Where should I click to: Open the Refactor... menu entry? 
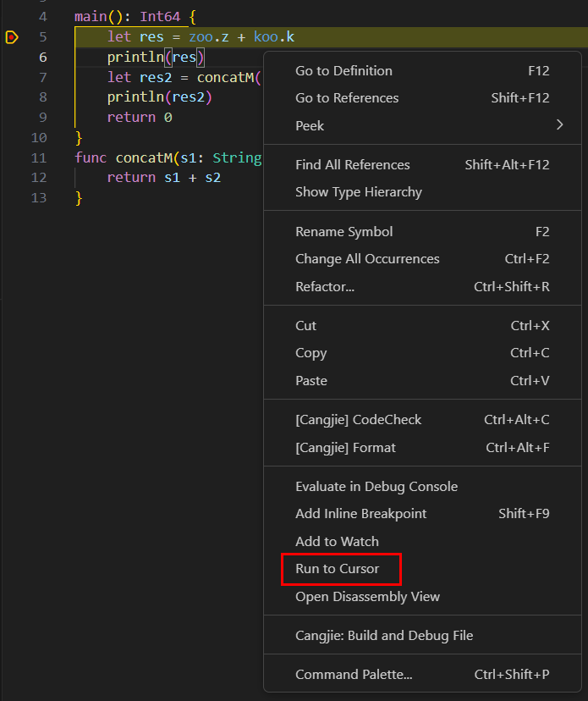point(325,287)
